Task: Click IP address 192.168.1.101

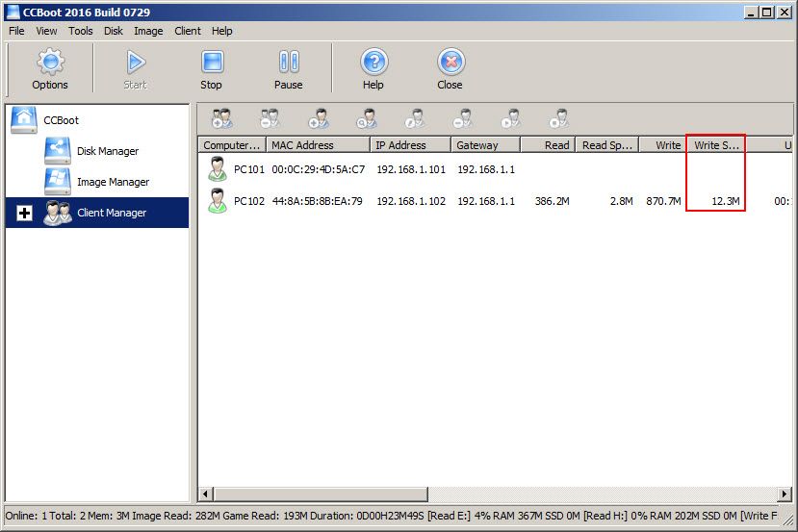Action: pos(411,169)
